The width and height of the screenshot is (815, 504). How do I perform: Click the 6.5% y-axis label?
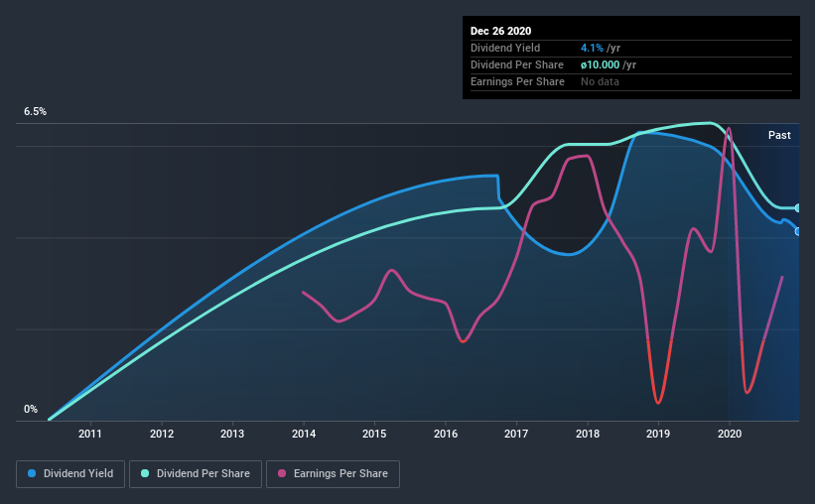(x=35, y=112)
